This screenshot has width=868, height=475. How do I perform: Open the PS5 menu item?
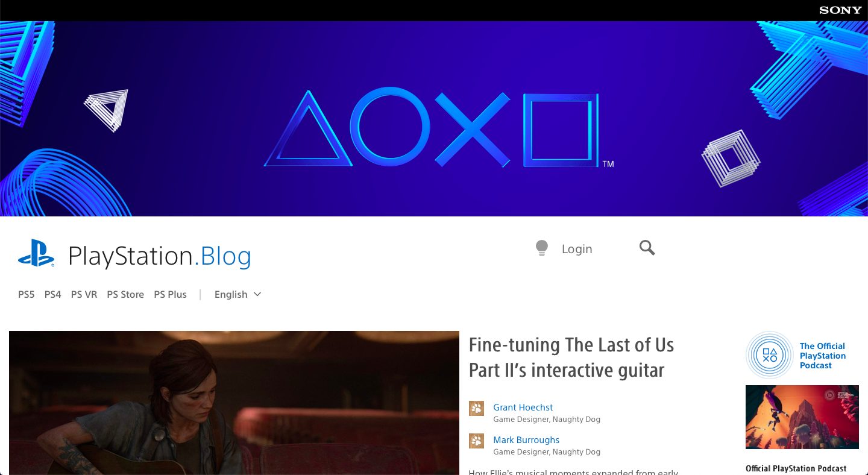coord(27,294)
